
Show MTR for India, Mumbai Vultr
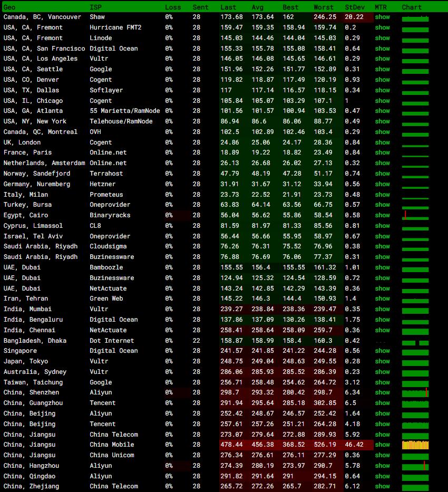tap(382, 309)
